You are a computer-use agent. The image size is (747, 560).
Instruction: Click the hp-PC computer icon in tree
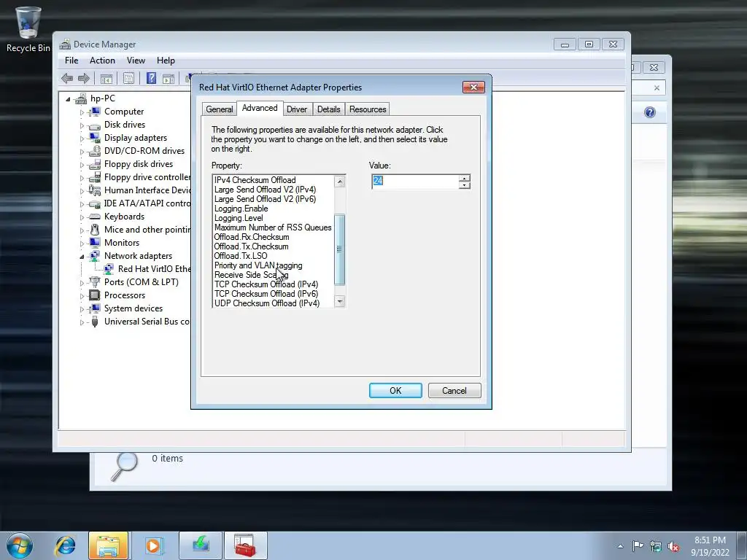[x=81, y=98]
